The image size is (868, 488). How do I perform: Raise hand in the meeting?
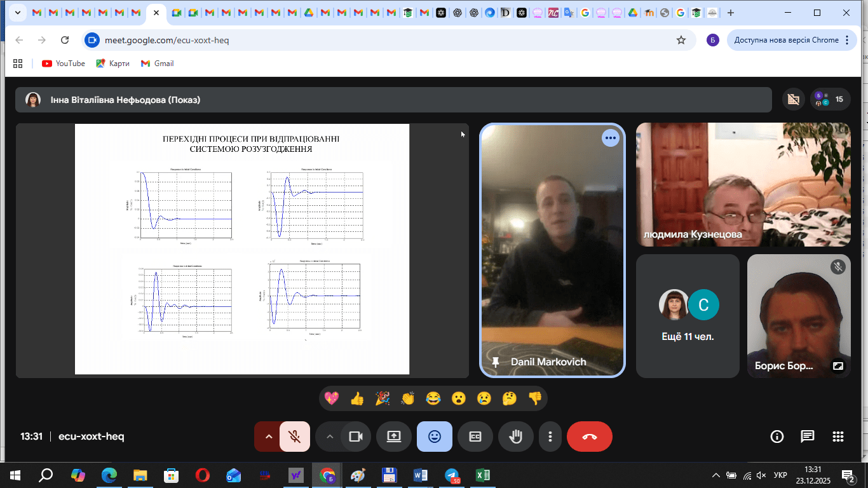[515, 437]
